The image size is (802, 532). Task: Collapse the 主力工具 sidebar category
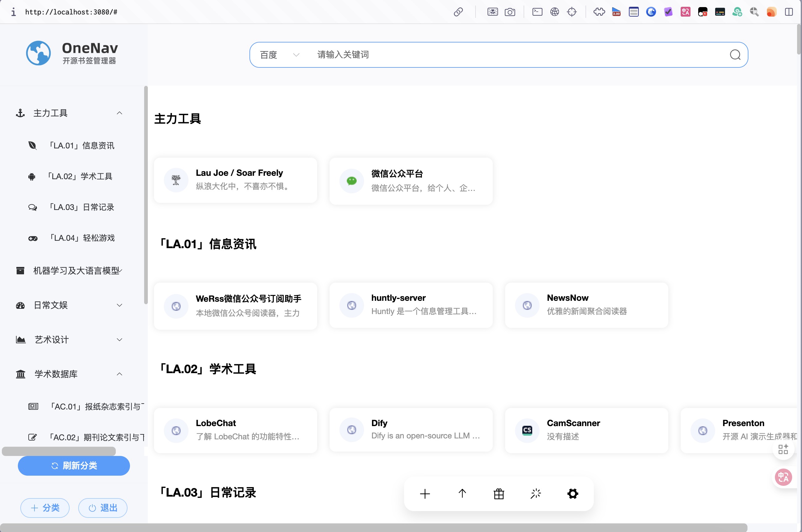119,113
